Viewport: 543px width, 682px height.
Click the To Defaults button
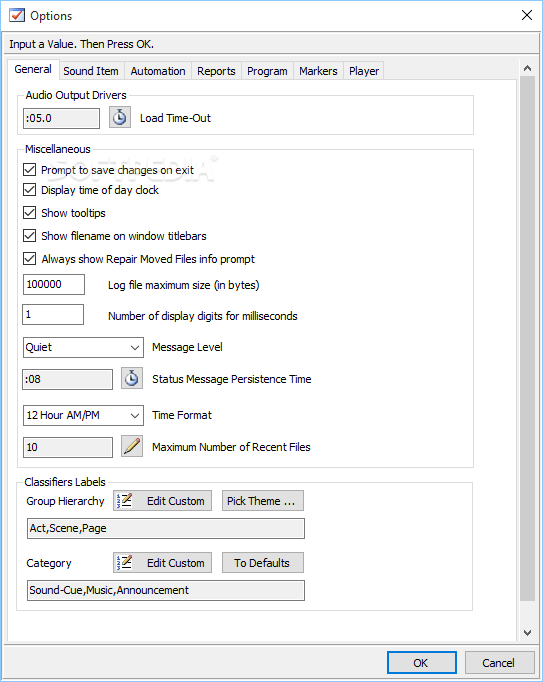pyautogui.click(x=263, y=563)
